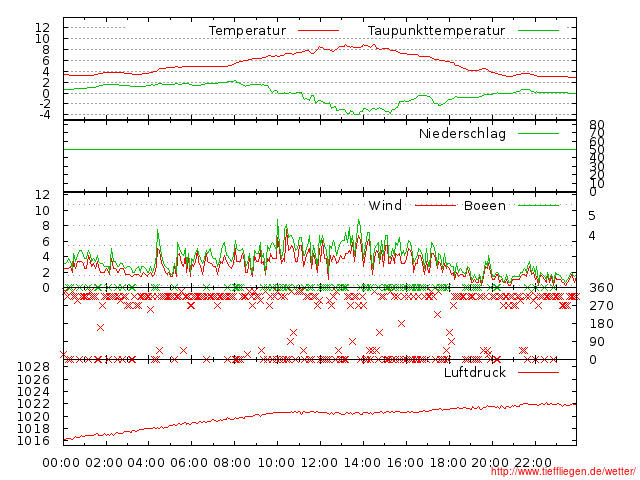Image resolution: width=640 pixels, height=480 pixels.
Task: Select the 02:00 time axis label
Action: (x=104, y=463)
